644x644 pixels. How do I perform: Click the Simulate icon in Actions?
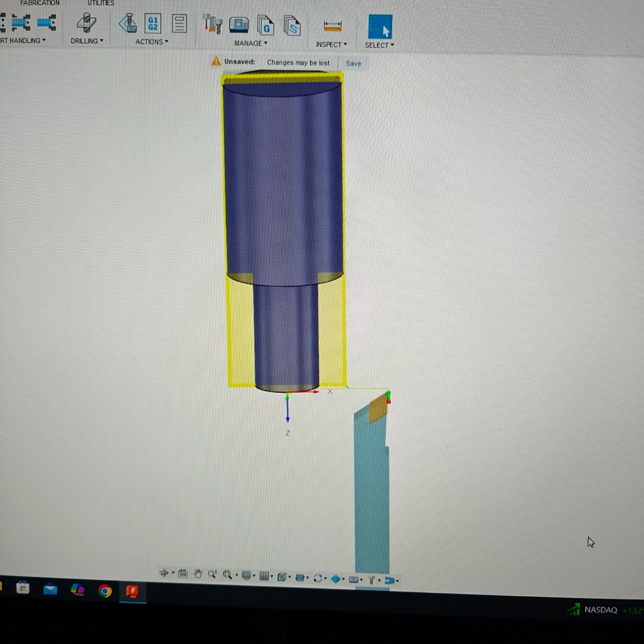tap(128, 23)
